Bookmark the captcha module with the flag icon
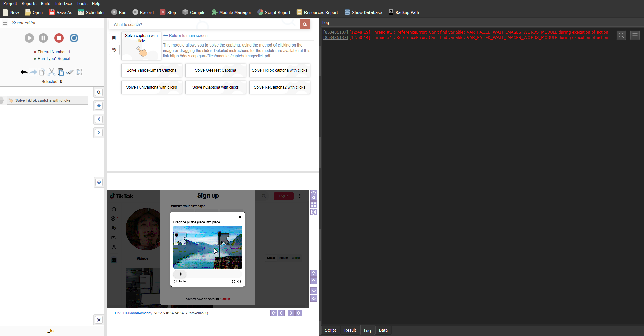The height and width of the screenshot is (336, 644). click(x=114, y=38)
